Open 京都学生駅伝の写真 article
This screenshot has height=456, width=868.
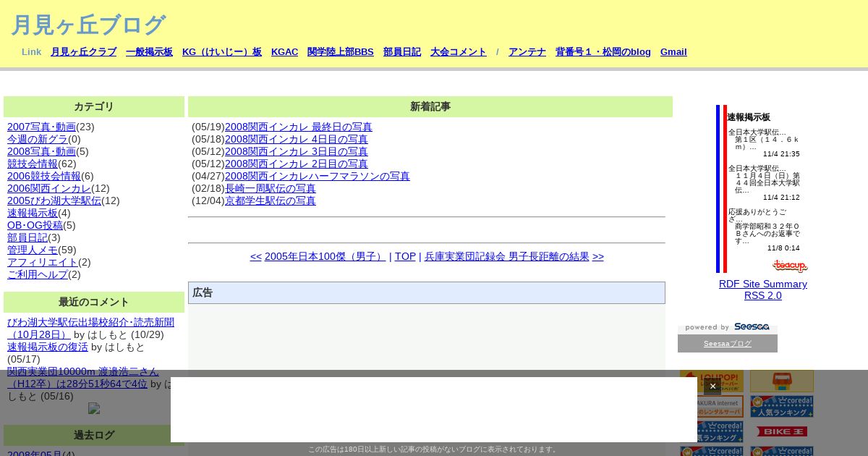[x=271, y=200]
